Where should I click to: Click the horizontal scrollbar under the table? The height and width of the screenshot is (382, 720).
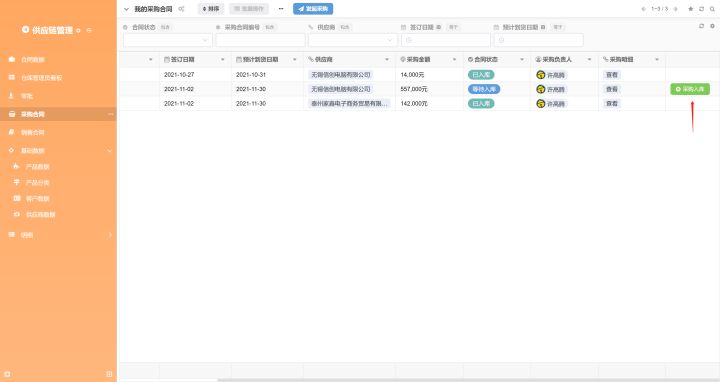(x=468, y=380)
